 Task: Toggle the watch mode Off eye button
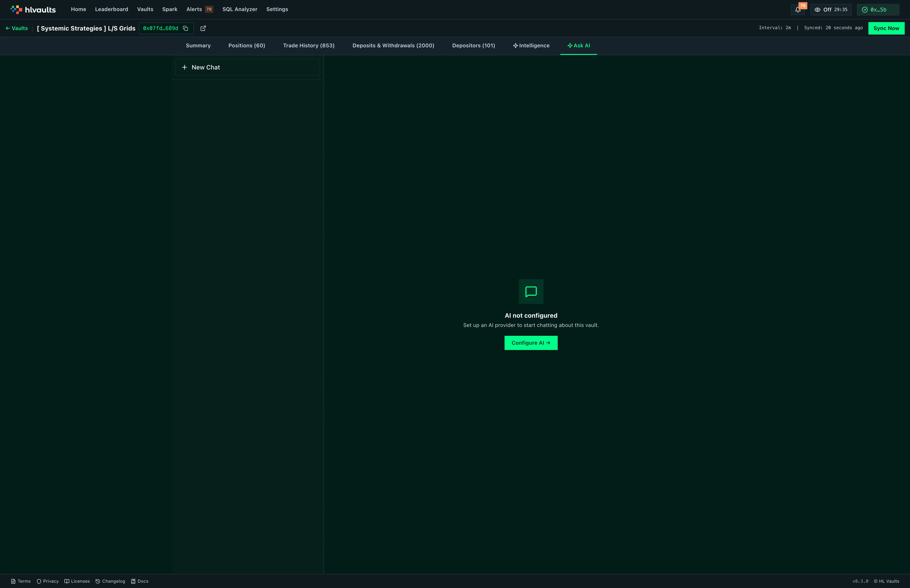click(831, 10)
